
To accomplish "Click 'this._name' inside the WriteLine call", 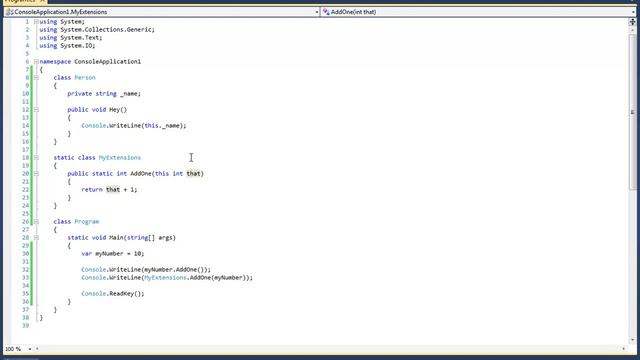I will coord(162,125).
